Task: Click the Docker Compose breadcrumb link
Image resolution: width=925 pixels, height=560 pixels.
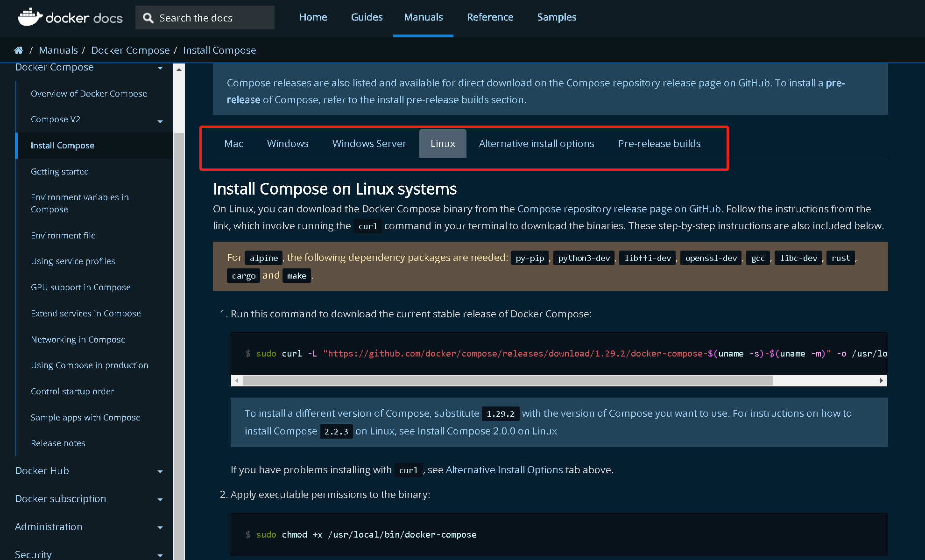Action: tap(130, 50)
